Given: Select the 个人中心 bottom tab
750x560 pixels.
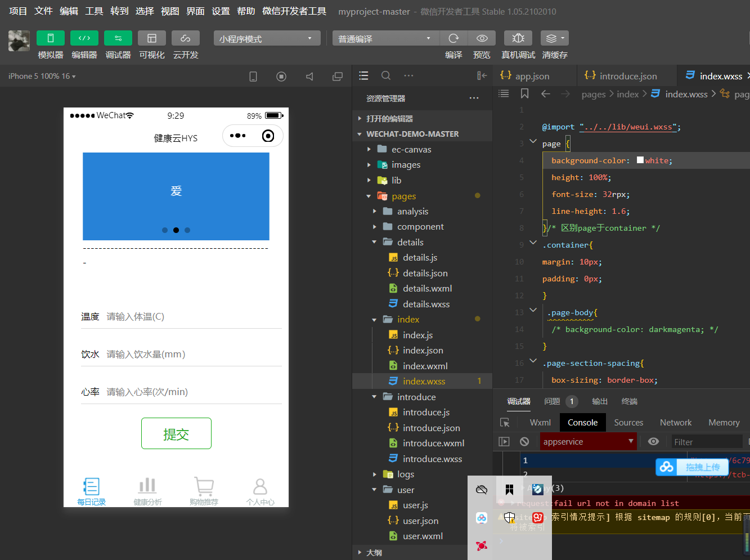Looking at the screenshot, I should click(x=260, y=491).
